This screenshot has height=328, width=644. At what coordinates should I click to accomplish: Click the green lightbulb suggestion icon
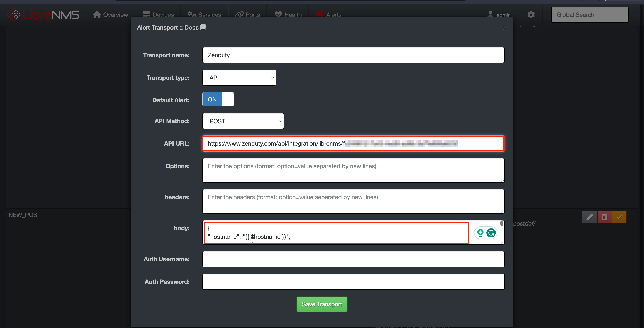480,233
